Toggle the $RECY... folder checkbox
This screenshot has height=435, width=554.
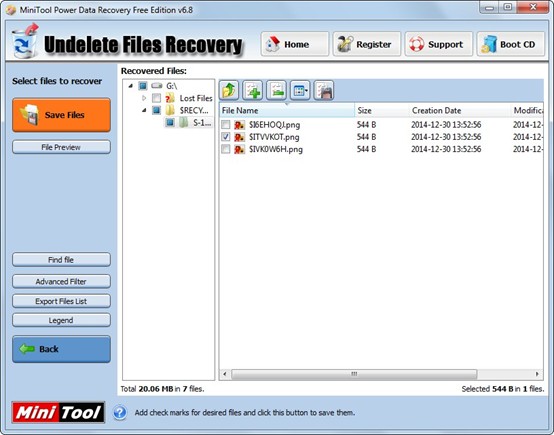[x=157, y=110]
